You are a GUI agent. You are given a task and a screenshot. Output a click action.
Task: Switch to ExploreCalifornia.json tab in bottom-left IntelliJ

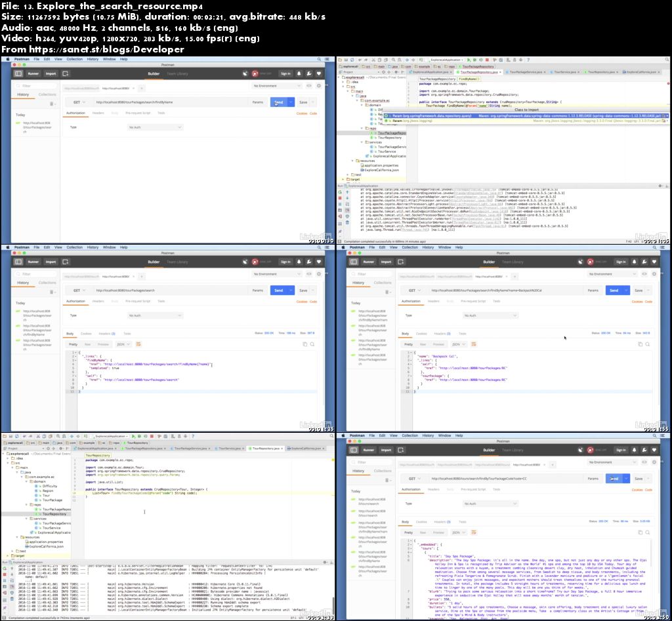point(306,449)
